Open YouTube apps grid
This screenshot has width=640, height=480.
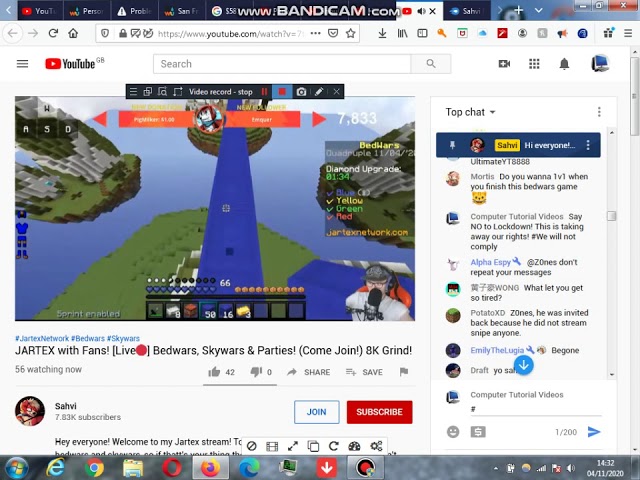(x=534, y=64)
